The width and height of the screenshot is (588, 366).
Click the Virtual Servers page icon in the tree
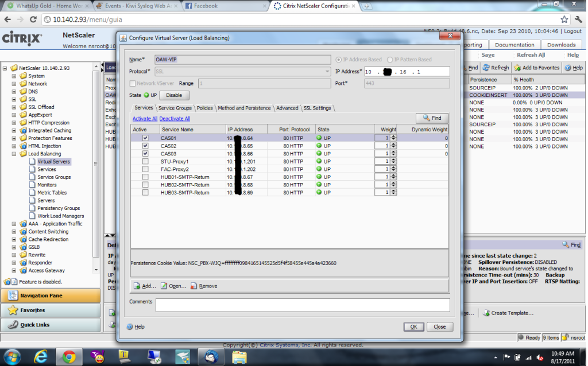point(33,161)
